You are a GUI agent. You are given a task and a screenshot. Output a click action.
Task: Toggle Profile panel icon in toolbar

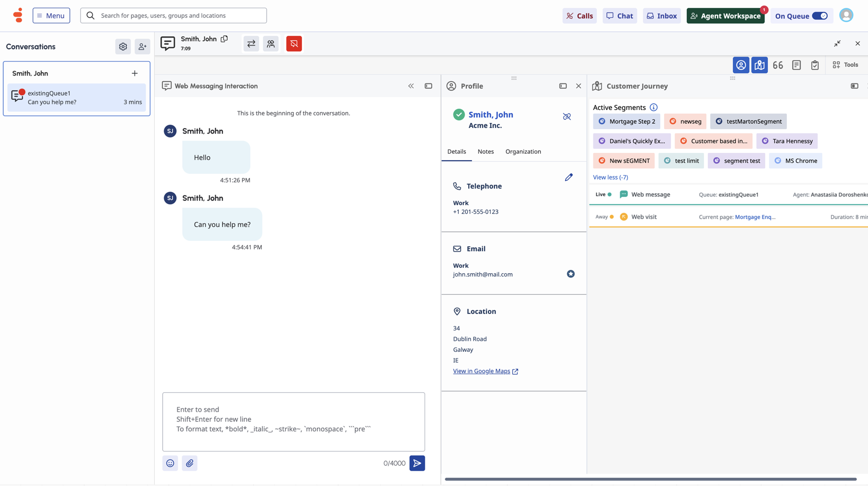pyautogui.click(x=741, y=65)
